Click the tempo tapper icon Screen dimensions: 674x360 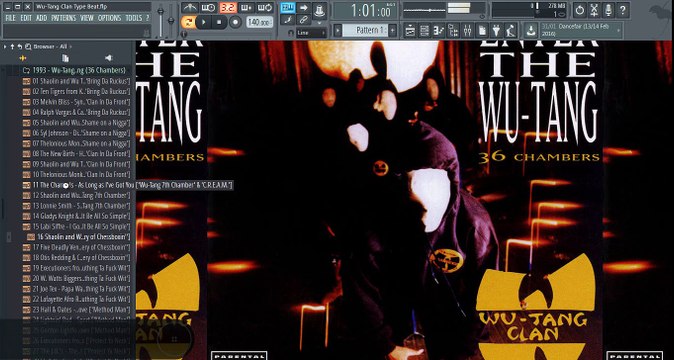[x=511, y=30]
